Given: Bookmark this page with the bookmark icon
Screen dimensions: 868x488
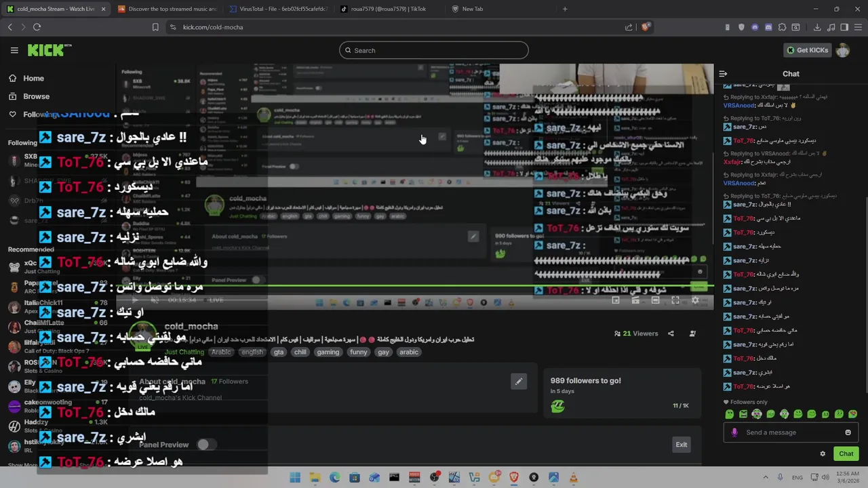Looking at the screenshot, I should pos(155,27).
